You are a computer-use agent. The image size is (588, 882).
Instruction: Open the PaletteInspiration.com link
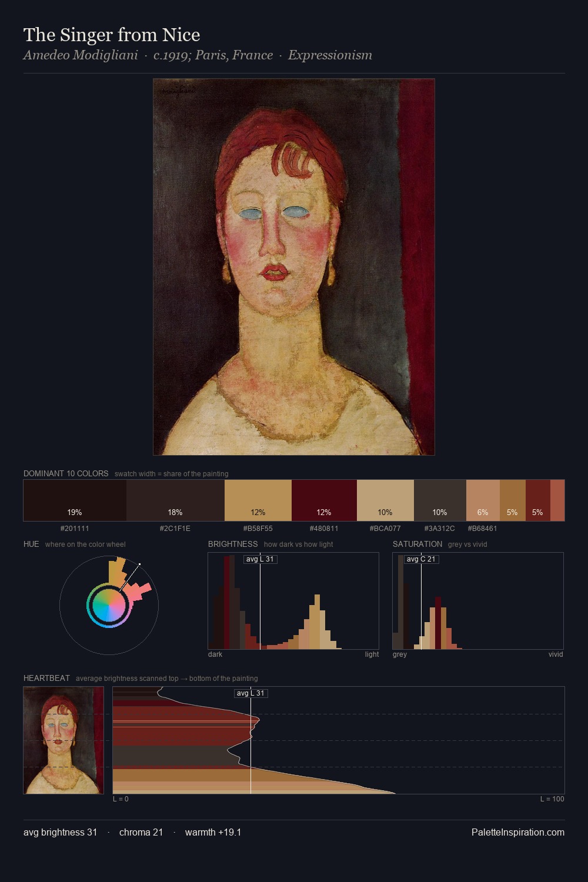518,832
